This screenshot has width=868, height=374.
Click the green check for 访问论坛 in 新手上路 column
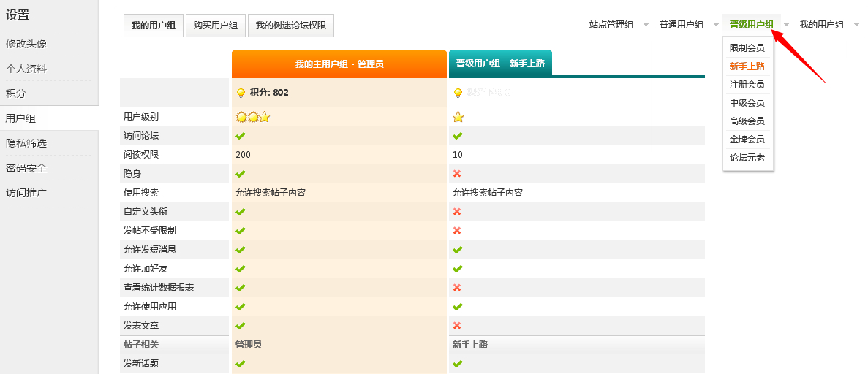(457, 136)
